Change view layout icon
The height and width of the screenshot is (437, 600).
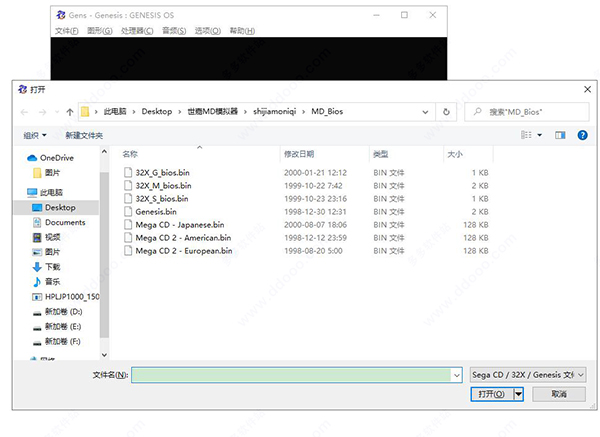click(527, 135)
